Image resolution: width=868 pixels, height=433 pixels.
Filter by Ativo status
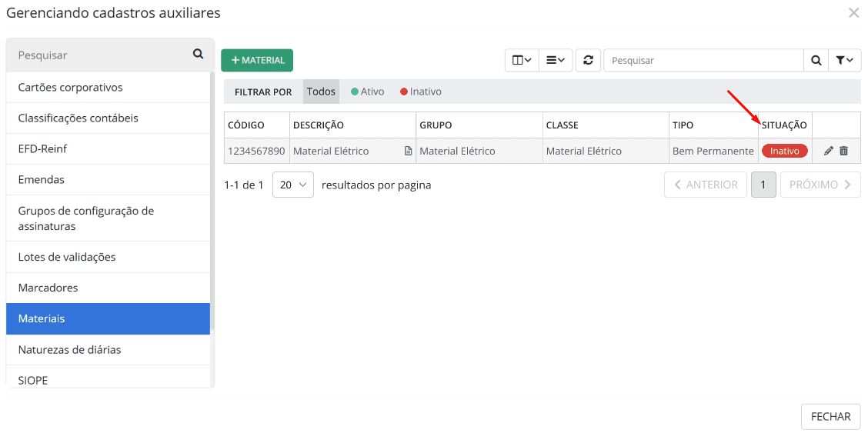[x=367, y=92]
